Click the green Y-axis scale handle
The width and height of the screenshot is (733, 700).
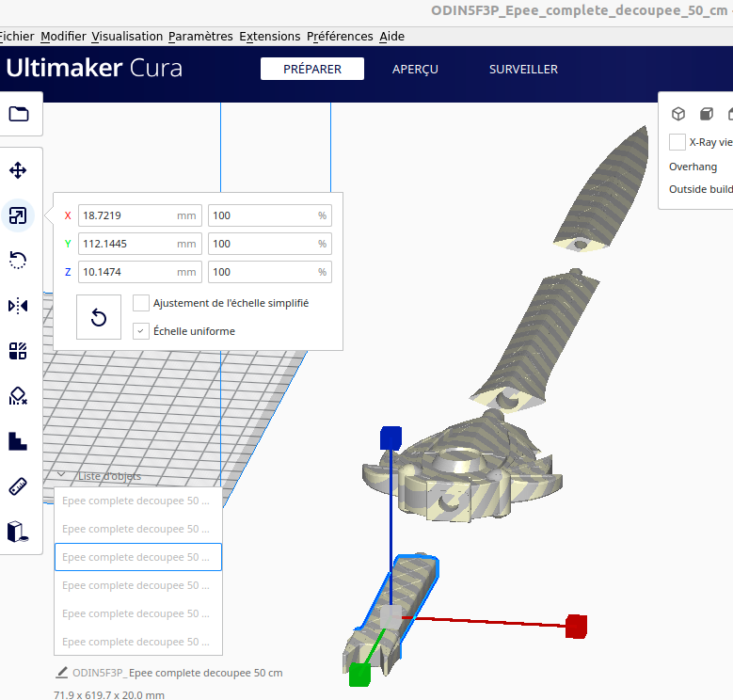pyautogui.click(x=359, y=675)
